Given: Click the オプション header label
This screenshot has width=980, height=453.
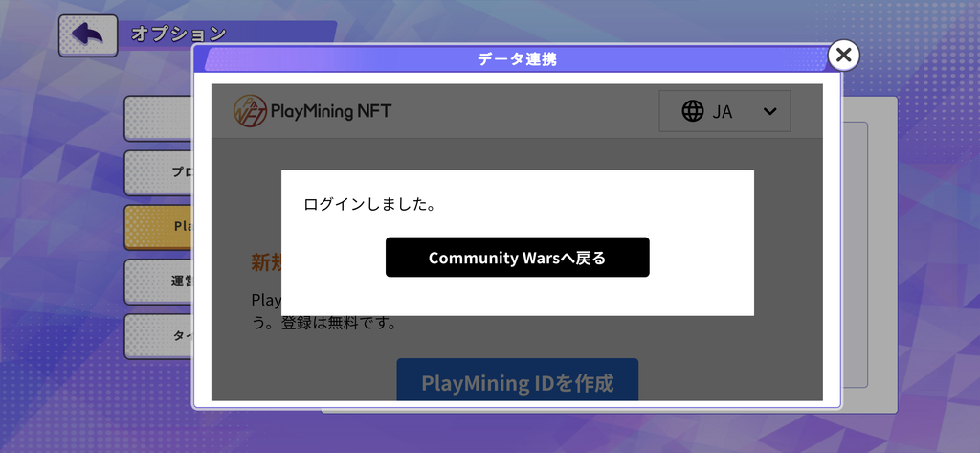Looking at the screenshot, I should [x=178, y=34].
